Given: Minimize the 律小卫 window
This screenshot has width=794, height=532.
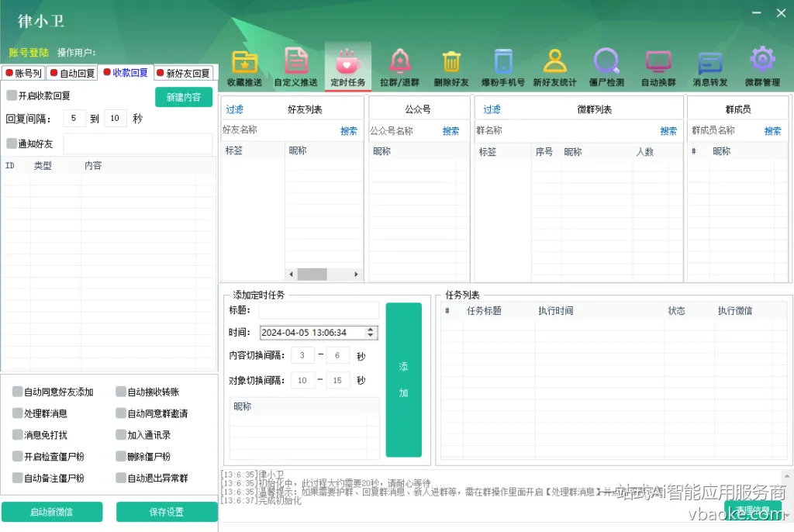Looking at the screenshot, I should pyautogui.click(x=757, y=12).
